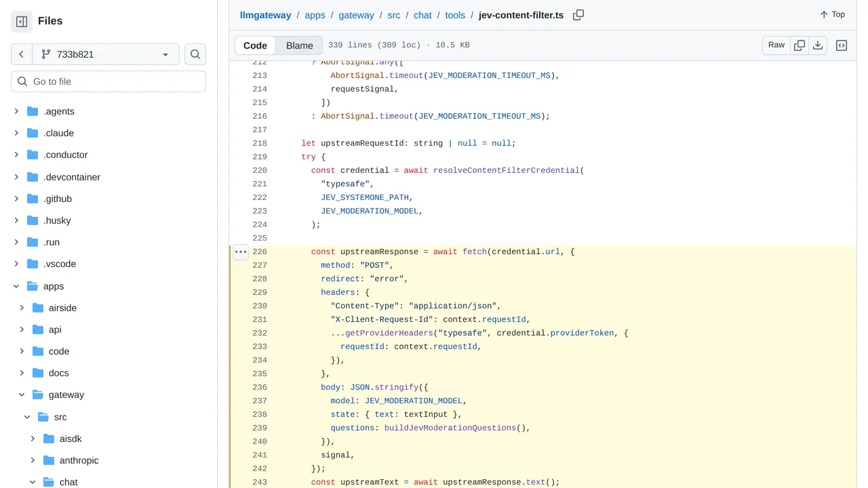Select the .agents folder icon
The width and height of the screenshot is (868, 488).
32,111
